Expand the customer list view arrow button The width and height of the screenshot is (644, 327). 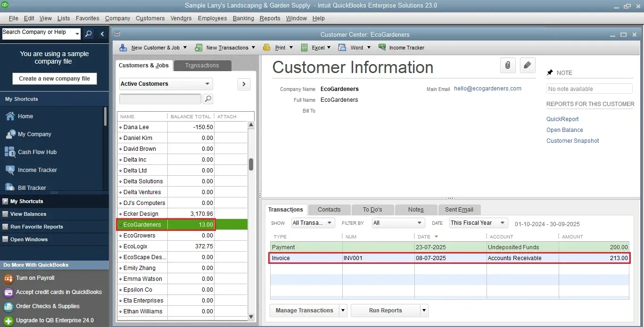(x=244, y=84)
